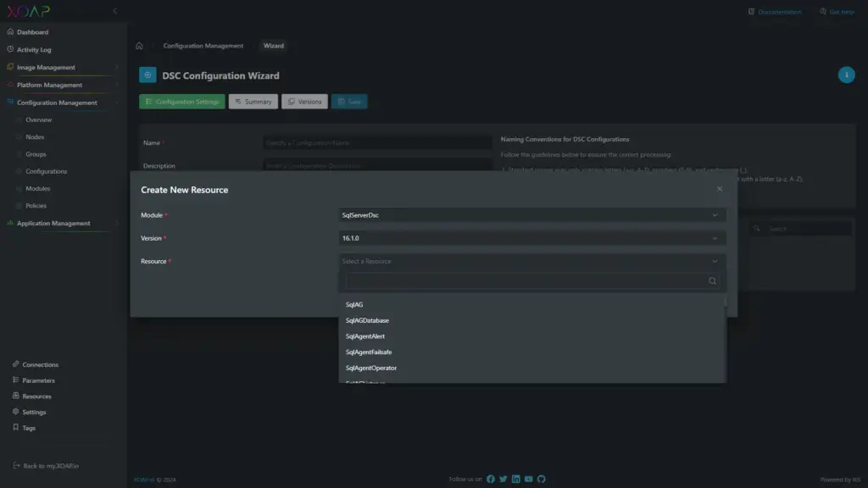Screen dimensions: 868x488
Task: Click the configuration Name input field
Action: pyautogui.click(x=377, y=142)
